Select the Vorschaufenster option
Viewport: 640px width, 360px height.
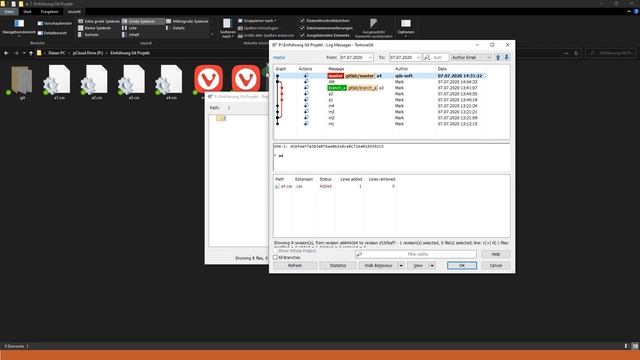[55, 23]
